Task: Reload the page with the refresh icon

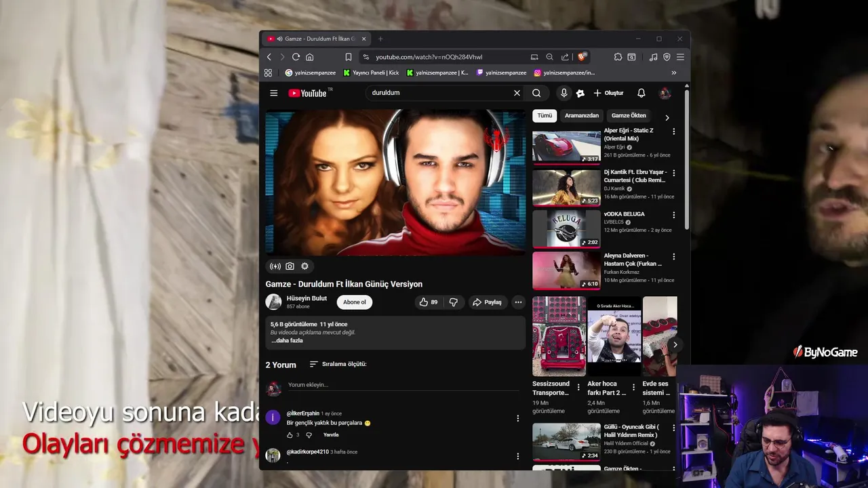Action: click(x=296, y=57)
